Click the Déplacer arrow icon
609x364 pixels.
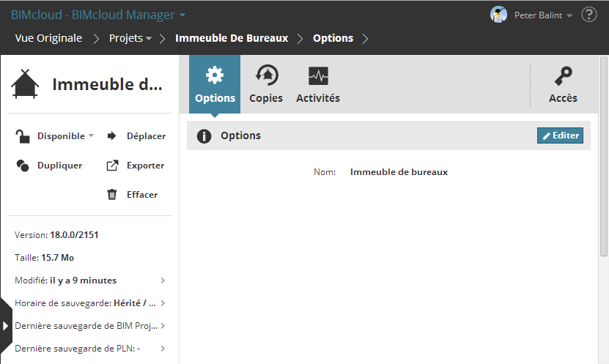point(112,135)
